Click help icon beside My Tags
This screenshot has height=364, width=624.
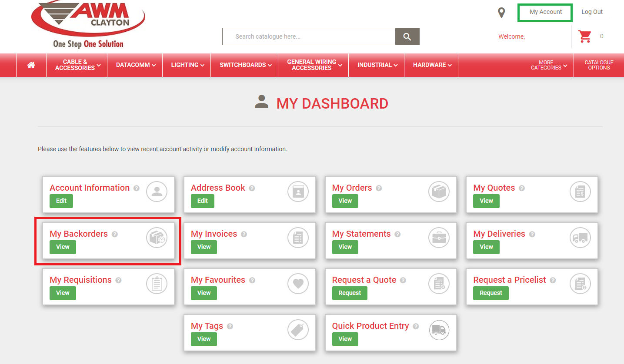pyautogui.click(x=230, y=326)
